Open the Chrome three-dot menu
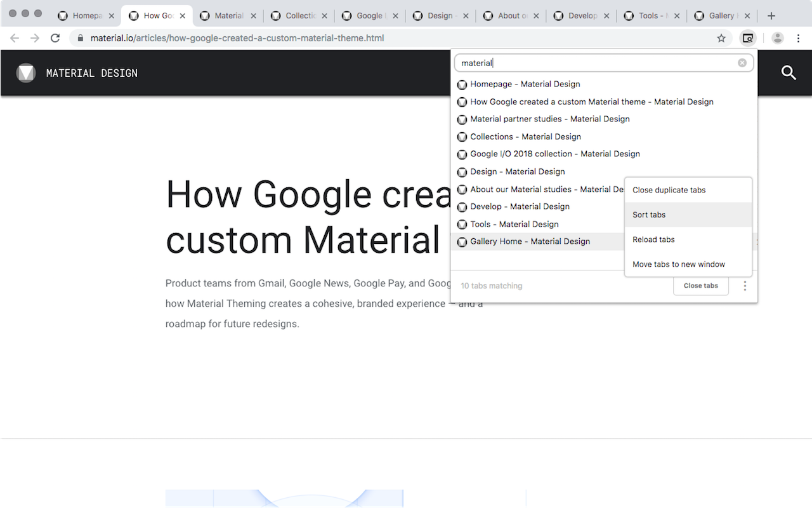This screenshot has width=812, height=508. (x=798, y=38)
